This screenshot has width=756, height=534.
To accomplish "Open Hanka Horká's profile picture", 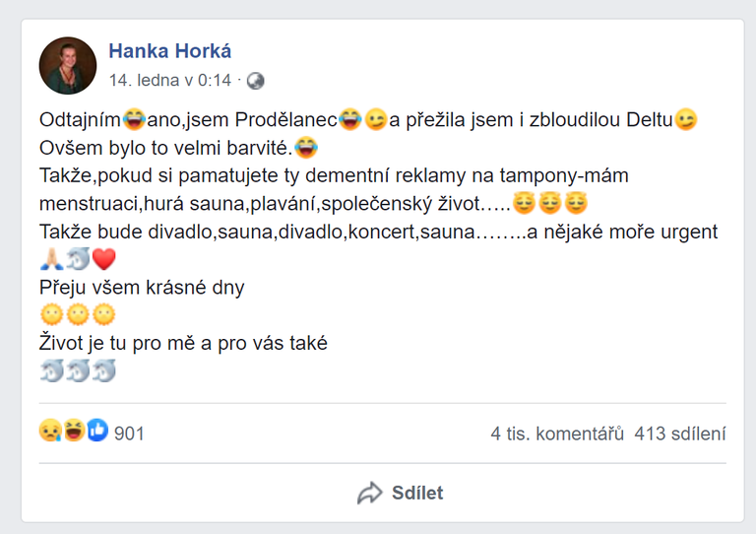I will pyautogui.click(x=67, y=66).
